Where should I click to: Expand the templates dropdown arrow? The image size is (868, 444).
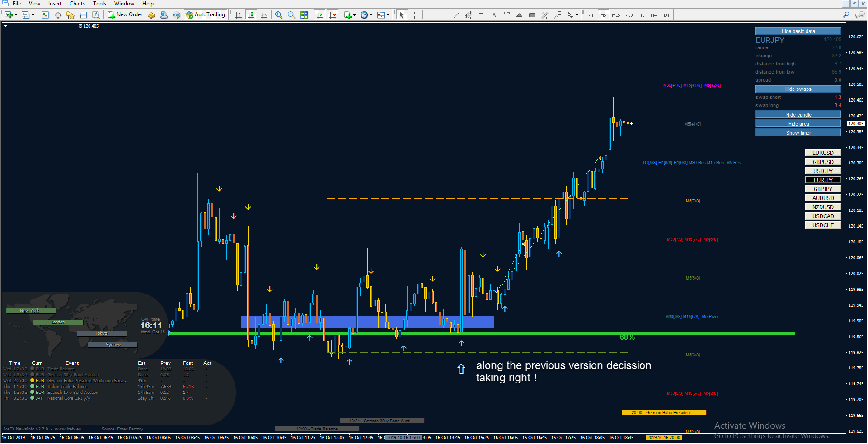click(388, 15)
